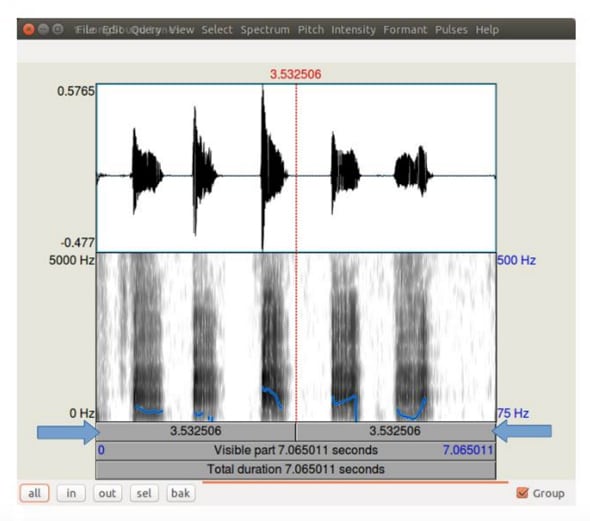Click the 'out' zoom button
This screenshot has height=521, width=590.
107,493
